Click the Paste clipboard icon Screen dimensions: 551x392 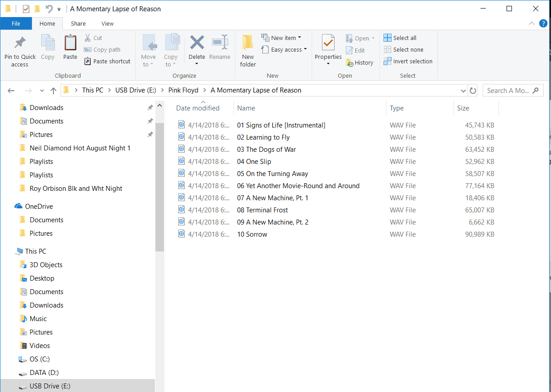[x=70, y=43]
